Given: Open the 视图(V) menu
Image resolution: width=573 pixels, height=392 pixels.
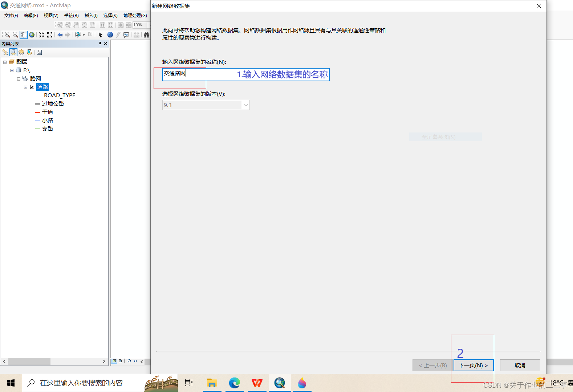Looking at the screenshot, I should (51, 16).
